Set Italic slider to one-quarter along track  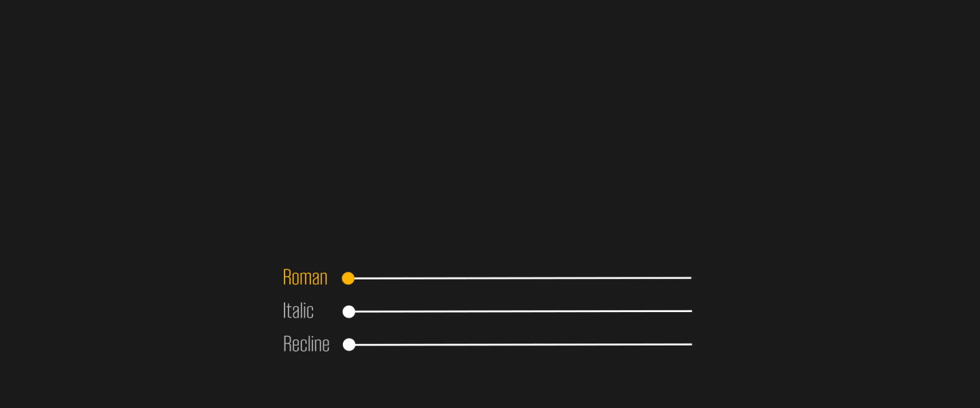pyautogui.click(x=435, y=311)
